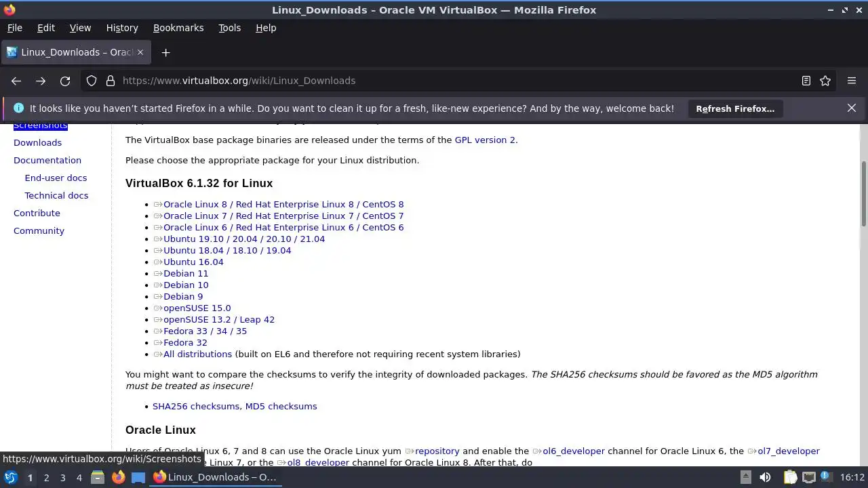Open End-user docs sidebar link
Viewport: 868px width, 488px height.
(56, 178)
